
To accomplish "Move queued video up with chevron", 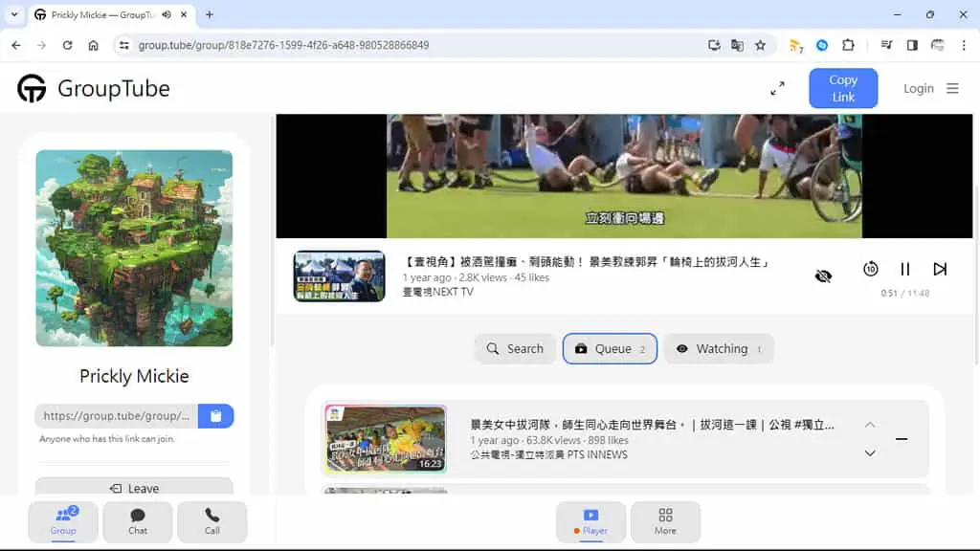I will click(x=870, y=425).
